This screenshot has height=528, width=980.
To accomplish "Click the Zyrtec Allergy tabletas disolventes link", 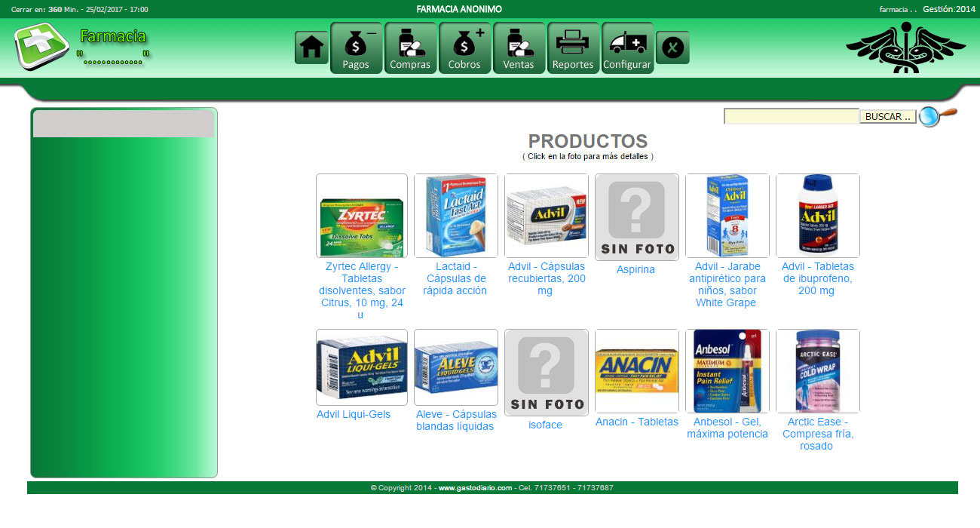I will click(x=362, y=290).
